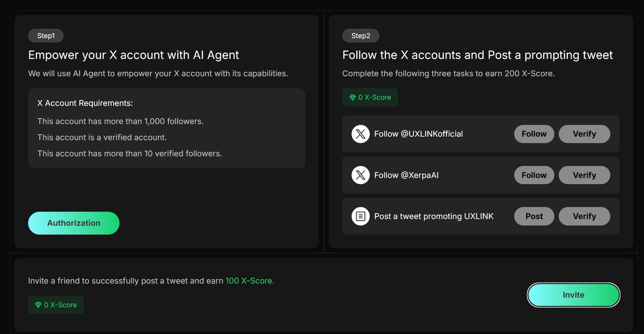Click document icon beside Post a tweet
Screen dimensions: 644x334
[361, 216]
